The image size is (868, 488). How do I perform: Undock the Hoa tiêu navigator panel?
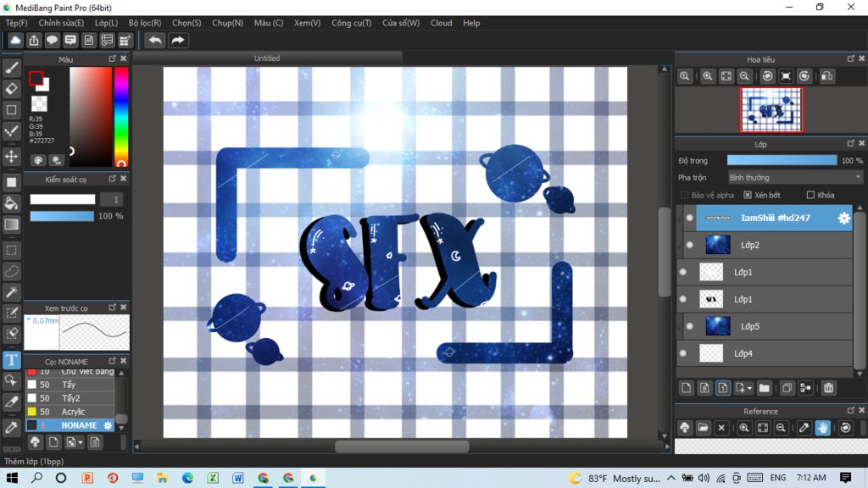pos(851,58)
